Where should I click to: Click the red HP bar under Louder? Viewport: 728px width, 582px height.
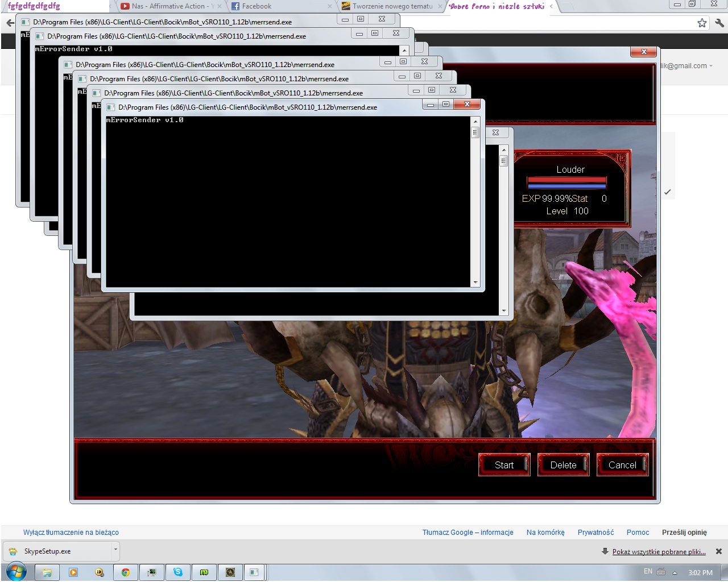point(567,180)
